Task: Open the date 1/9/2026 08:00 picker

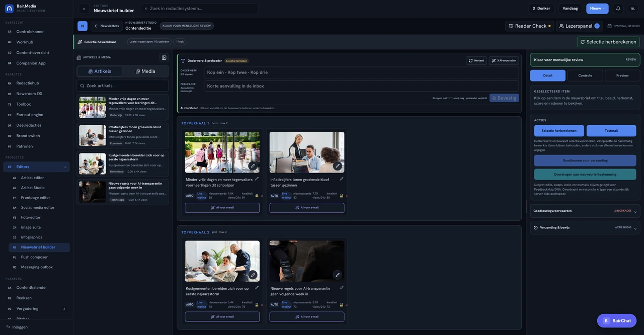Action: pyautogui.click(x=623, y=26)
